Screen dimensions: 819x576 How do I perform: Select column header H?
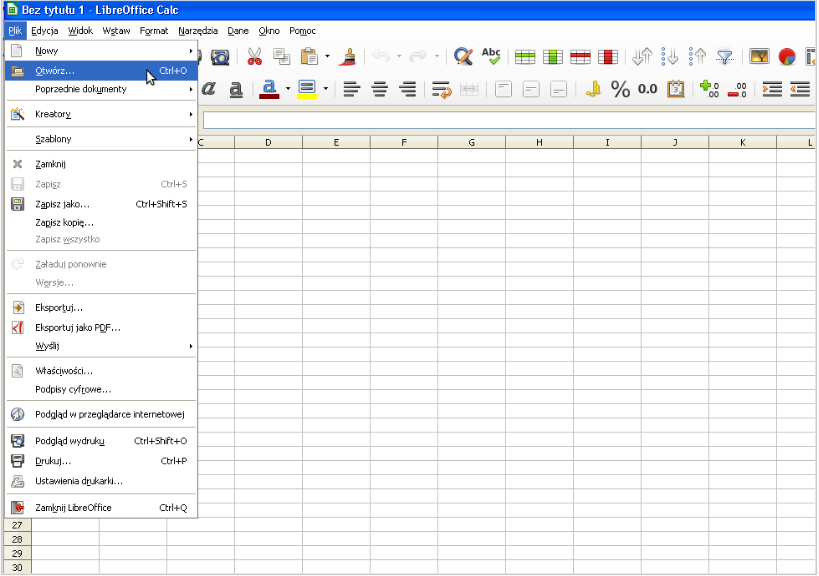click(x=540, y=143)
